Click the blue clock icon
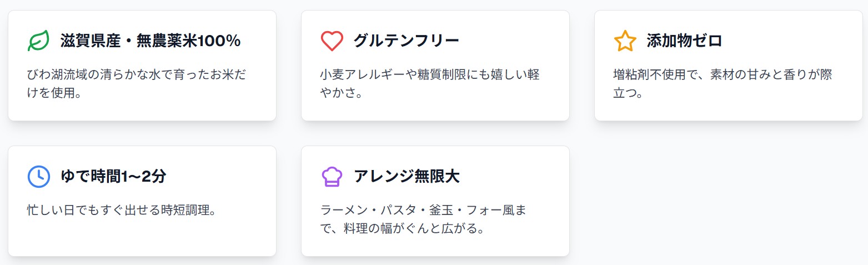The width and height of the screenshot is (868, 265). (38, 177)
